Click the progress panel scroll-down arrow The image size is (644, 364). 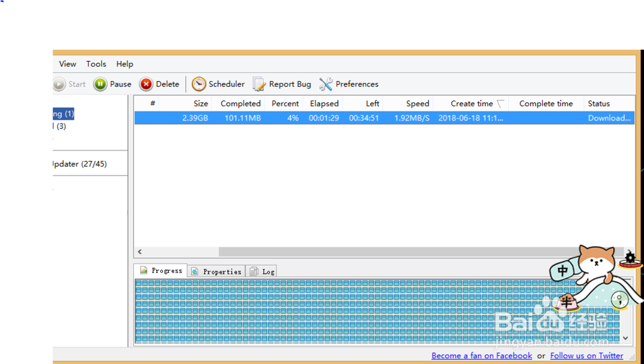pyautogui.click(x=625, y=338)
